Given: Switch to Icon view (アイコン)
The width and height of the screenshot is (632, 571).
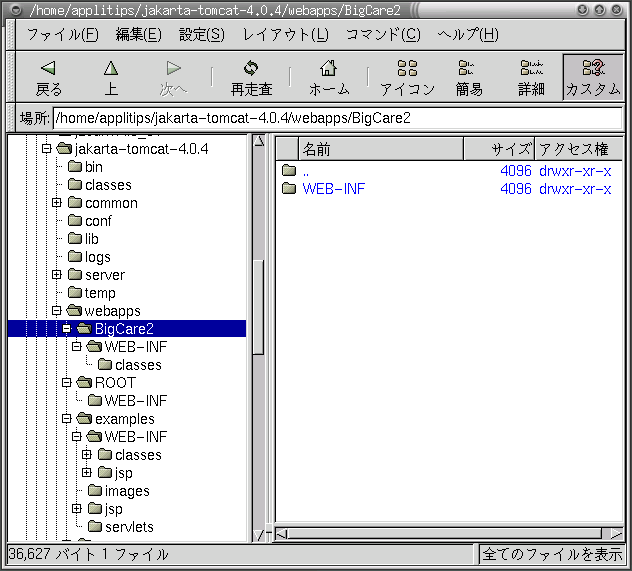Looking at the screenshot, I should [407, 69].
